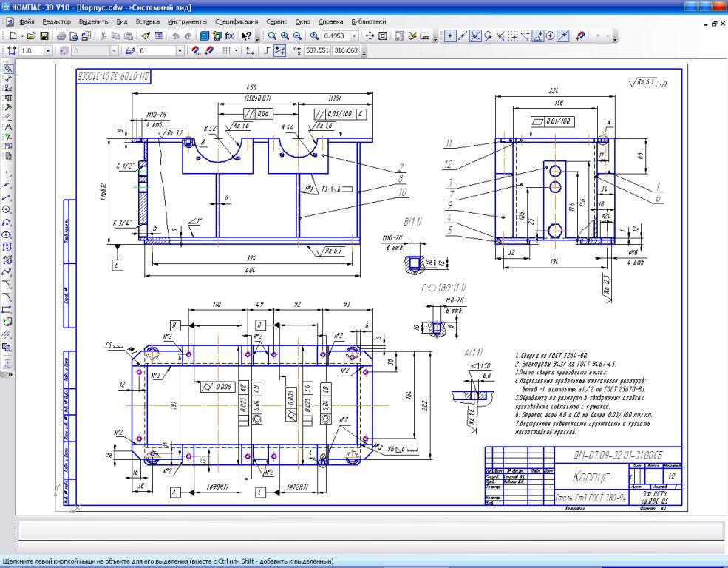This screenshot has width=728, height=568.
Task: Create a new document with the blank page icon
Action: (13, 35)
